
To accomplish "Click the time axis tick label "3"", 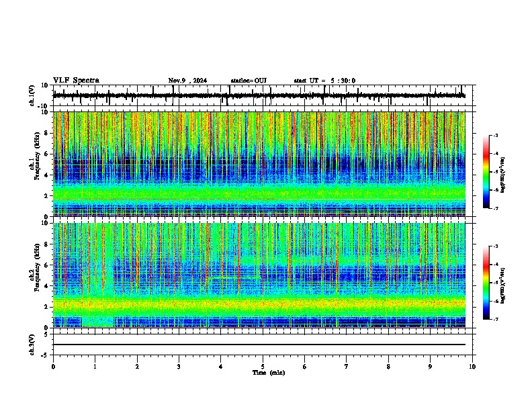I will coord(179,367).
